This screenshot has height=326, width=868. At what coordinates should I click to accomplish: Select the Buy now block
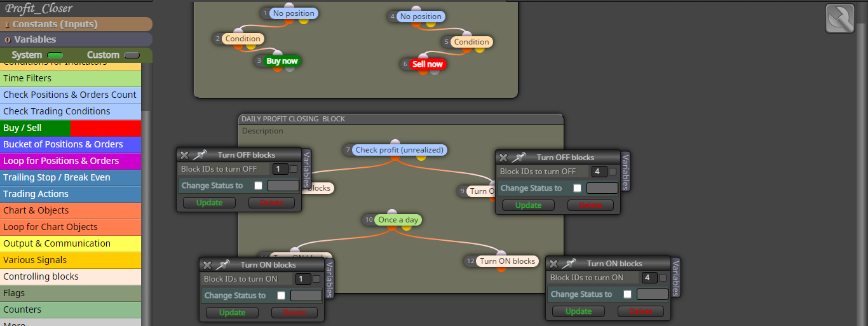[281, 61]
